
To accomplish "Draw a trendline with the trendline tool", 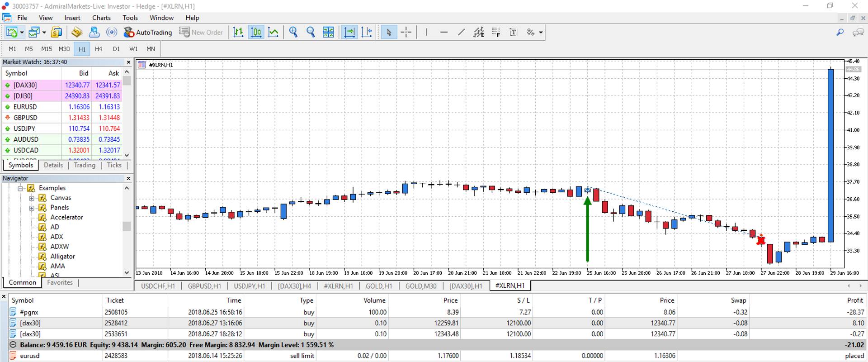I will pyautogui.click(x=461, y=32).
